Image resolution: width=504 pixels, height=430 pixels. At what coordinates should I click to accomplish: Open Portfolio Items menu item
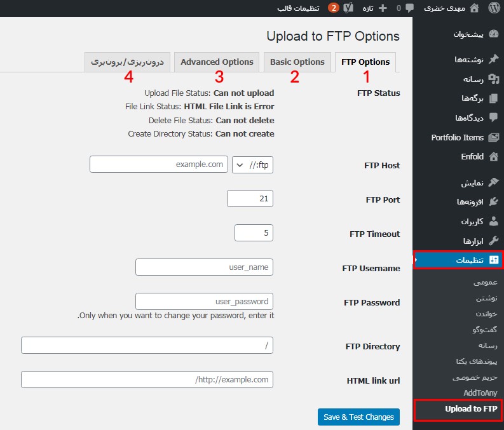457,137
